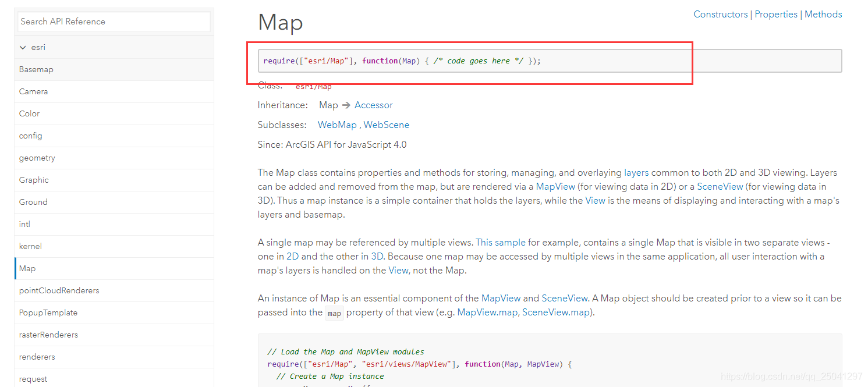The image size is (868, 387).
Task: Open rasterRenderers in the sidebar
Action: pyautogui.click(x=114, y=335)
